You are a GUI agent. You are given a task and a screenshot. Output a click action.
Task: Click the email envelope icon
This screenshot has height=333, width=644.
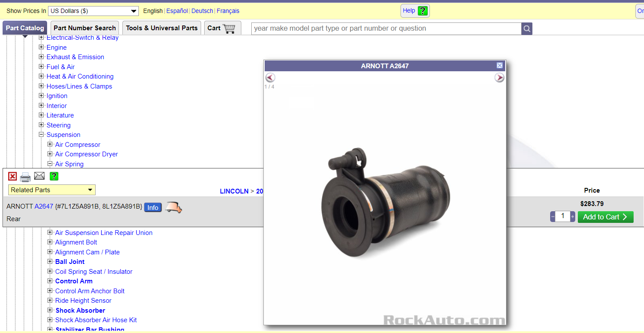click(x=39, y=176)
